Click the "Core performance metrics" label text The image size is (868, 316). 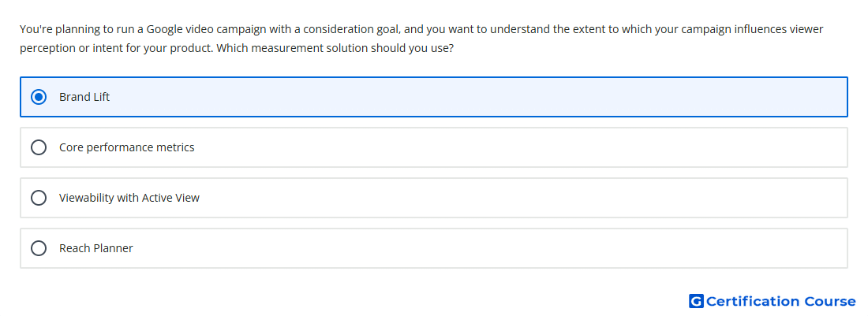pos(127,147)
